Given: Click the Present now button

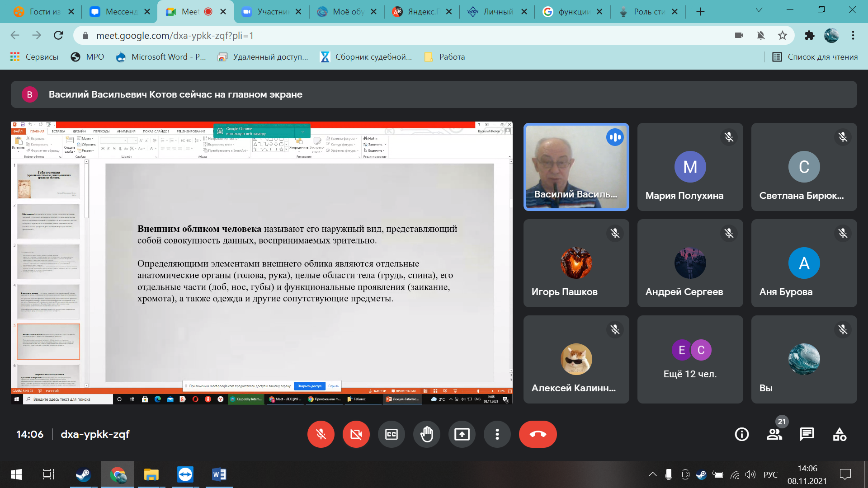Looking at the screenshot, I should coord(462,434).
